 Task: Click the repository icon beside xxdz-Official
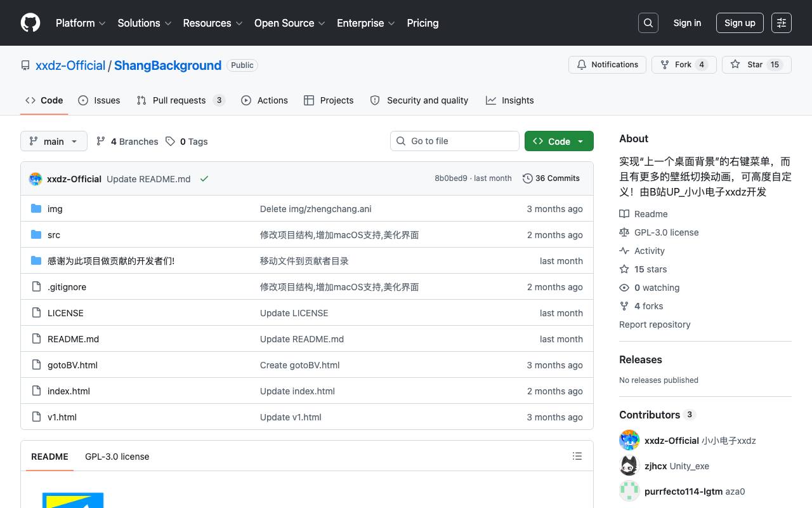tap(25, 65)
